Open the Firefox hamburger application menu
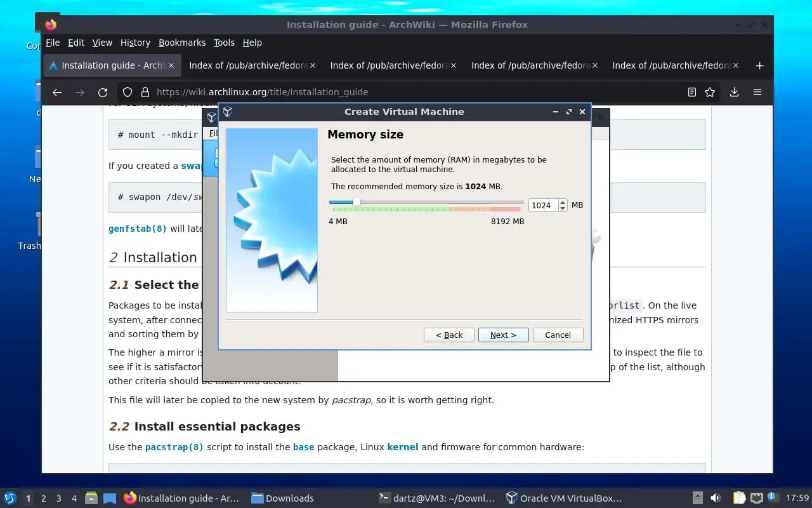This screenshot has width=812, height=508. pos(757,92)
